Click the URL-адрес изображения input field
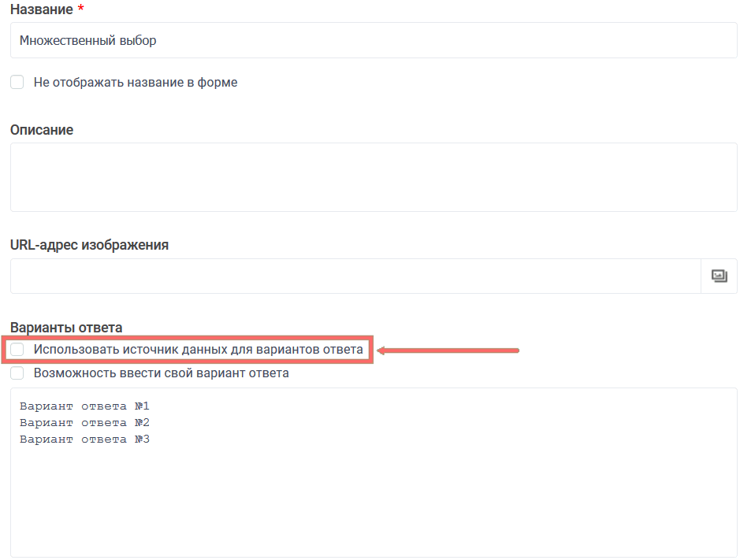 [x=355, y=276]
